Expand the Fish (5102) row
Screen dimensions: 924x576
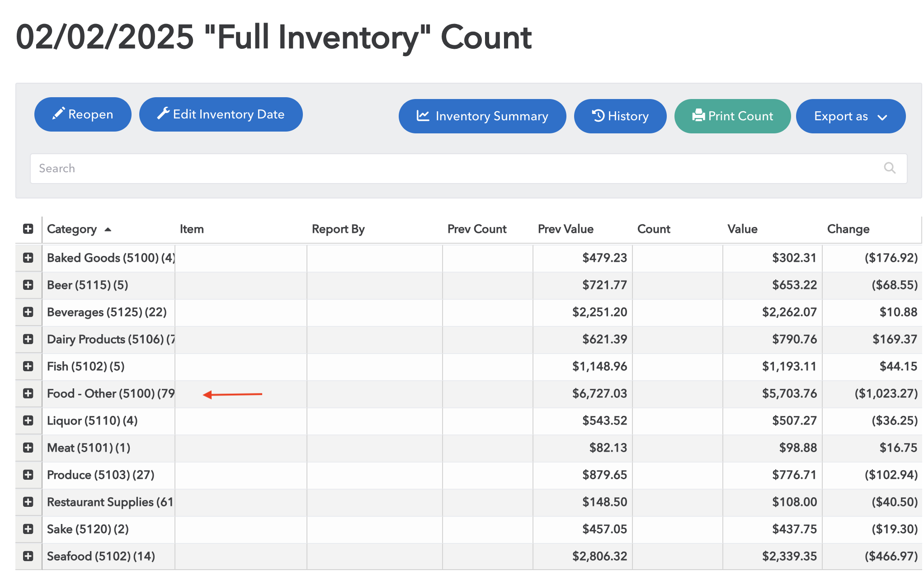pos(28,366)
